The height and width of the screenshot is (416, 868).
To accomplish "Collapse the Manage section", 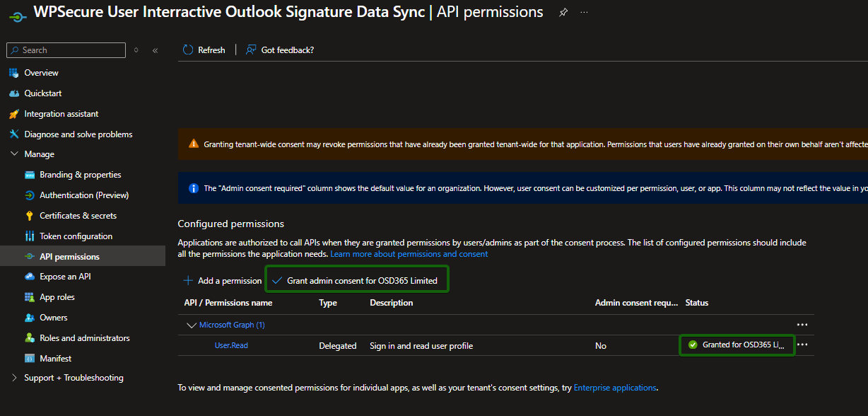I will pos(15,154).
